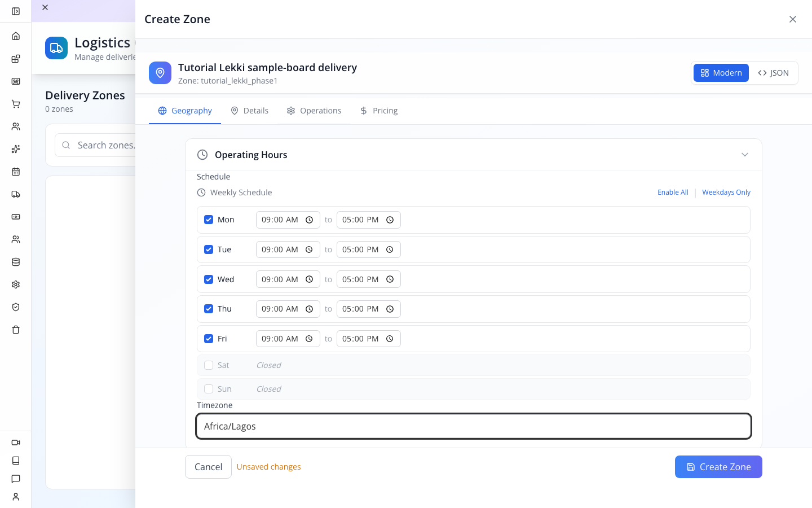This screenshot has height=508, width=812.
Task: Open clock picker for Monday start time
Action: pyautogui.click(x=309, y=220)
